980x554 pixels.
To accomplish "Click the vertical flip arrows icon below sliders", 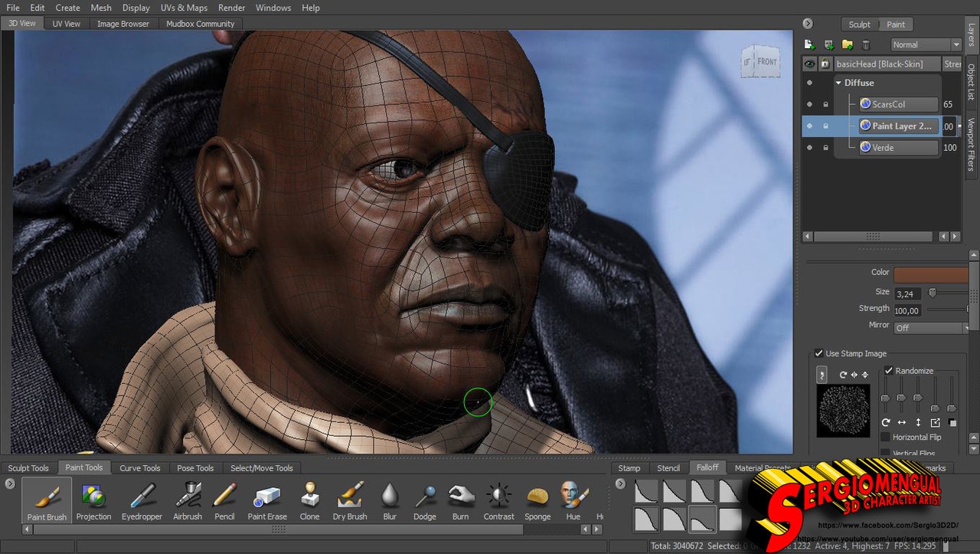I will 918,422.
